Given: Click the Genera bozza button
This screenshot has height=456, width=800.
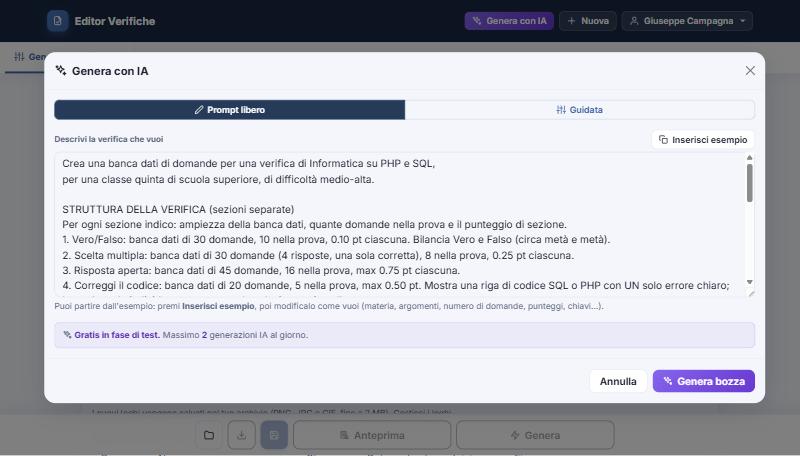Looking at the screenshot, I should tap(704, 381).
